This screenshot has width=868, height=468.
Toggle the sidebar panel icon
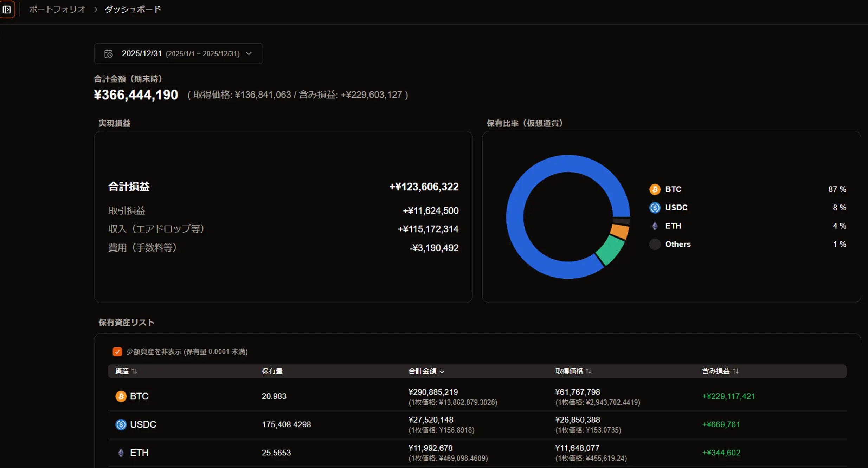tap(7, 9)
